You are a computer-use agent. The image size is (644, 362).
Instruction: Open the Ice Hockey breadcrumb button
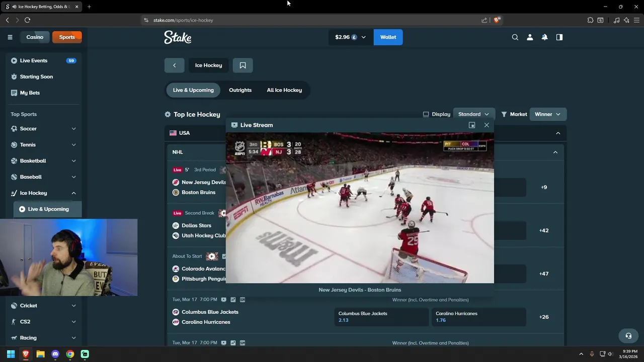208,65
